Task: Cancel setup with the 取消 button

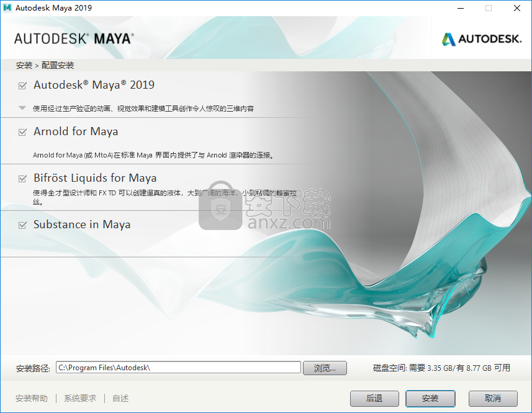Action: click(493, 399)
